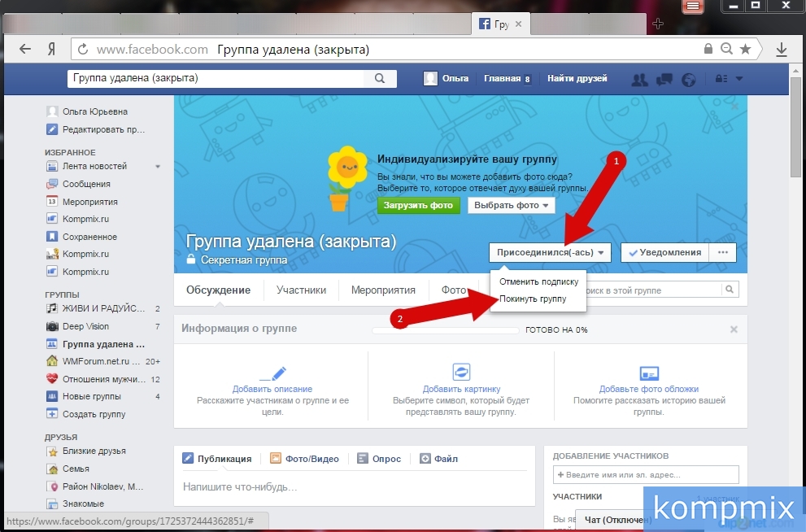Click the add cover photo icon
The height and width of the screenshot is (532, 806).
coord(648,373)
